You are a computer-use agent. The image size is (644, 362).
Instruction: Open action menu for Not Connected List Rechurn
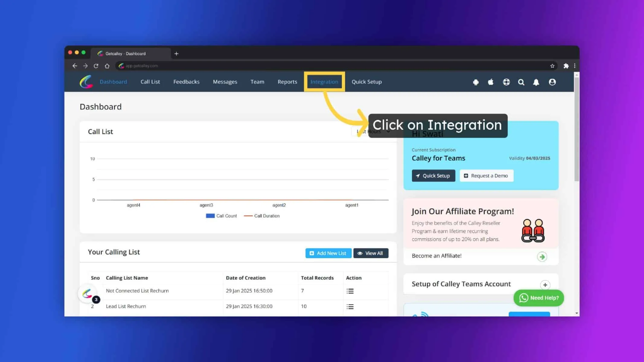350,291
